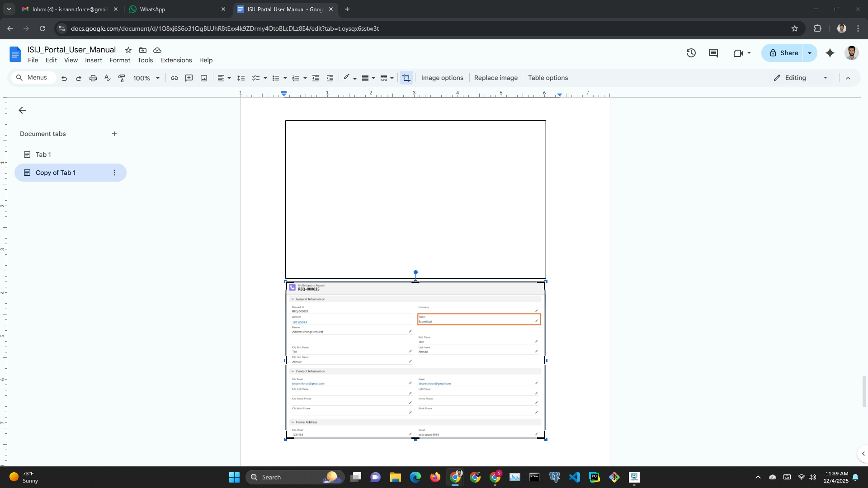The image size is (868, 488).
Task: Open the Share options dropdown arrow
Action: pyautogui.click(x=810, y=53)
